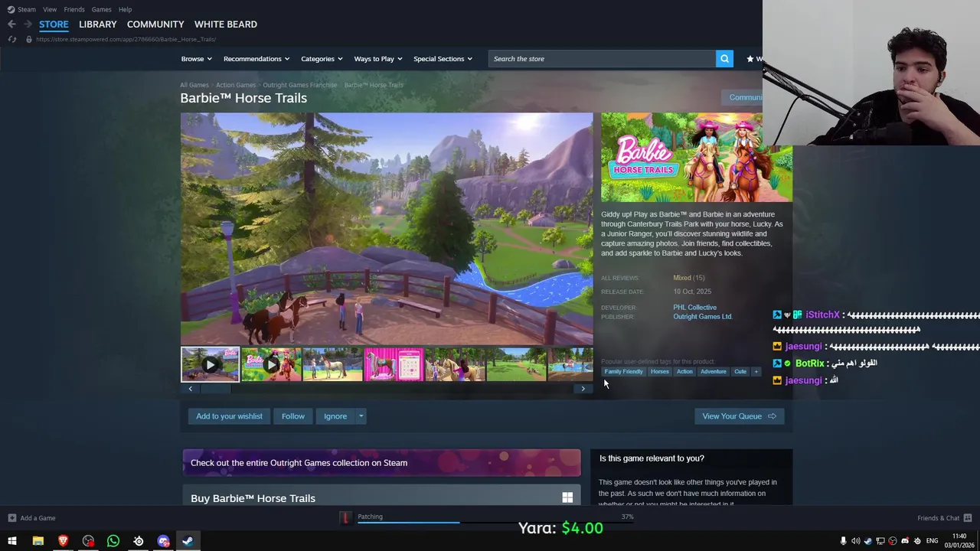Viewport: 980px width, 551px height.
Task: Open the ENG language selector
Action: coord(932,541)
